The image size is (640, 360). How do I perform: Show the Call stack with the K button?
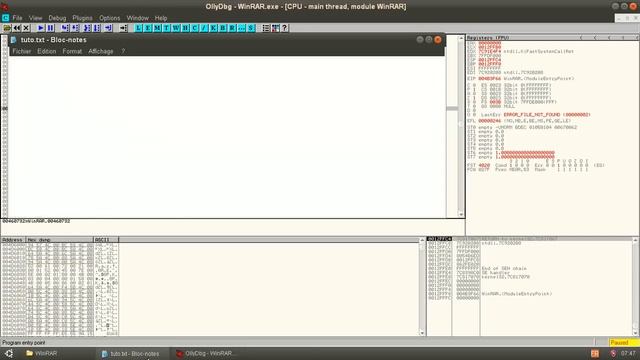click(x=213, y=28)
